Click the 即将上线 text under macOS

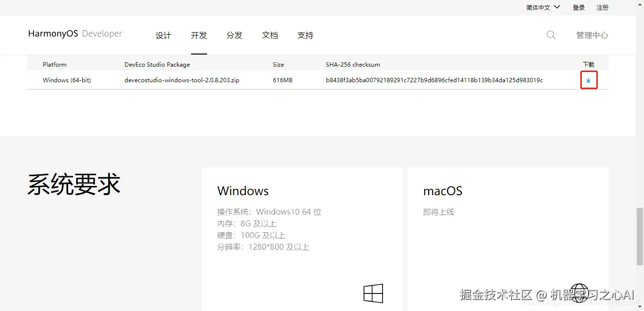tap(438, 212)
